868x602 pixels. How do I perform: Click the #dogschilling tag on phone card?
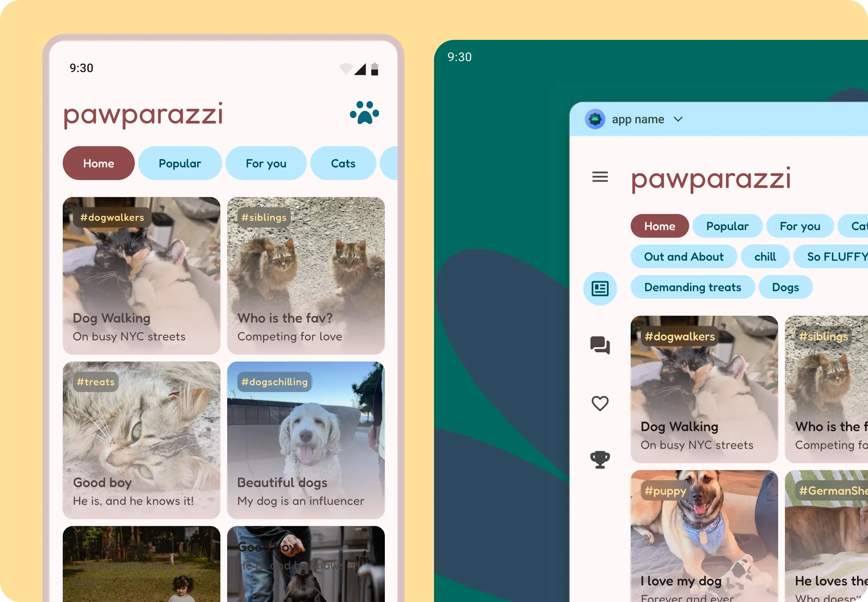pos(275,382)
